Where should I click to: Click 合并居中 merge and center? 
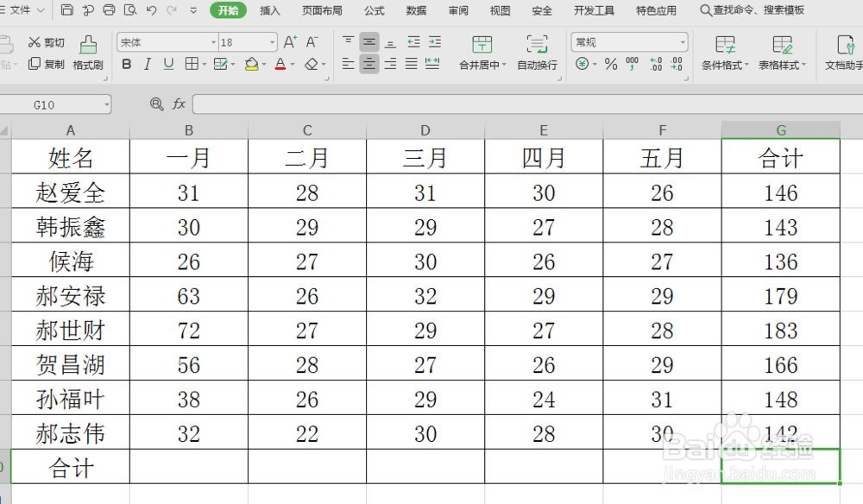pos(482,54)
